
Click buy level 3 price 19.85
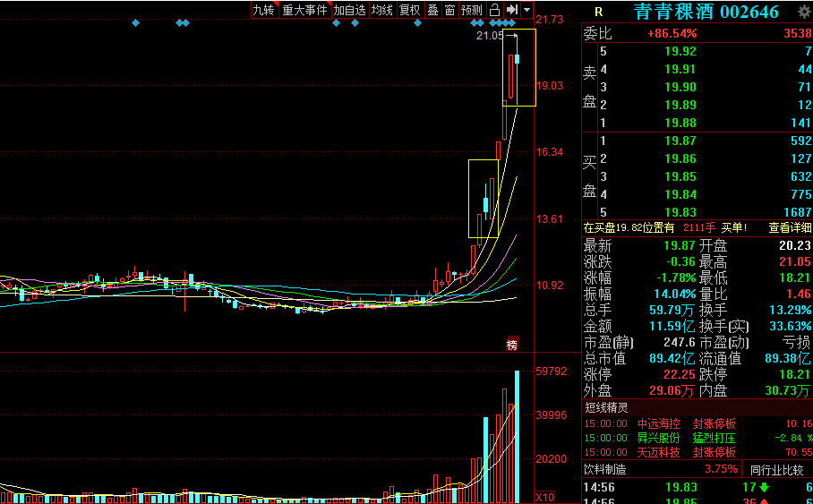(680, 177)
